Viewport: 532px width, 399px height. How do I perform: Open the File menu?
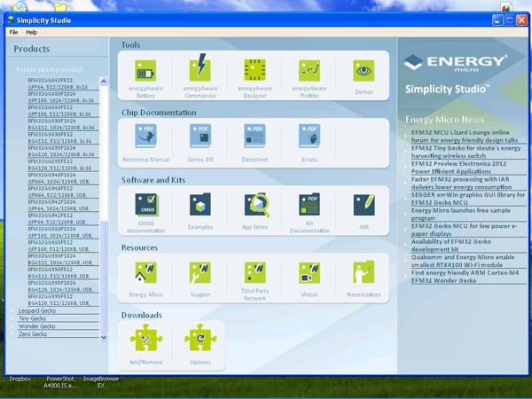point(13,32)
